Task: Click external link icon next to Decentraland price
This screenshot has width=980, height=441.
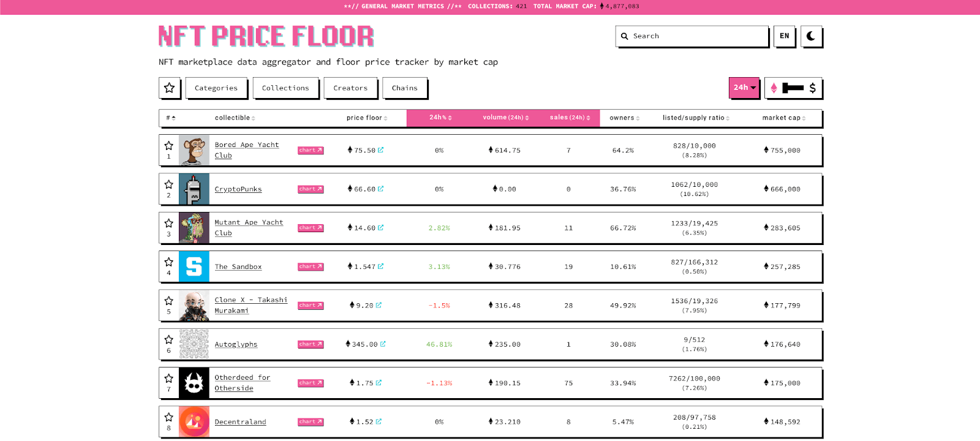Action: click(379, 421)
